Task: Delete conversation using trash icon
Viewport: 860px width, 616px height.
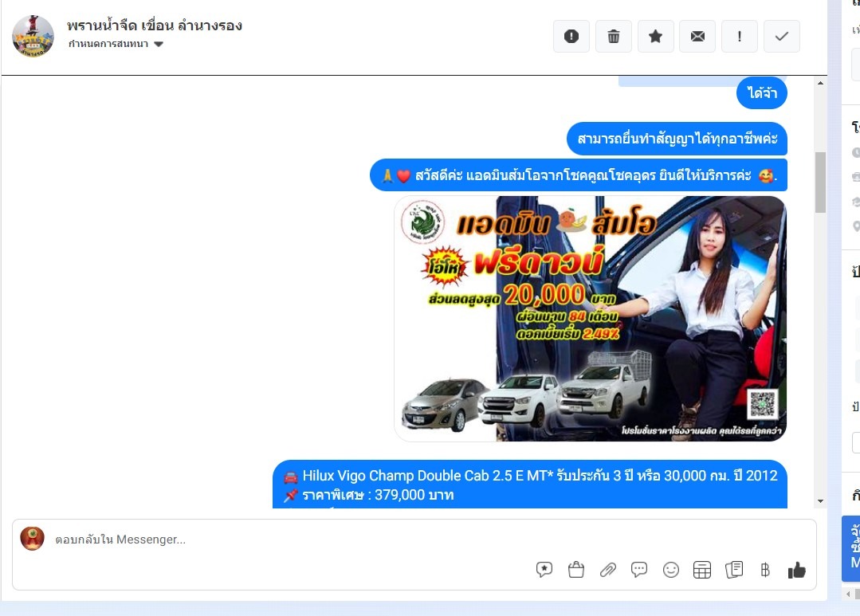Action: 613,36
